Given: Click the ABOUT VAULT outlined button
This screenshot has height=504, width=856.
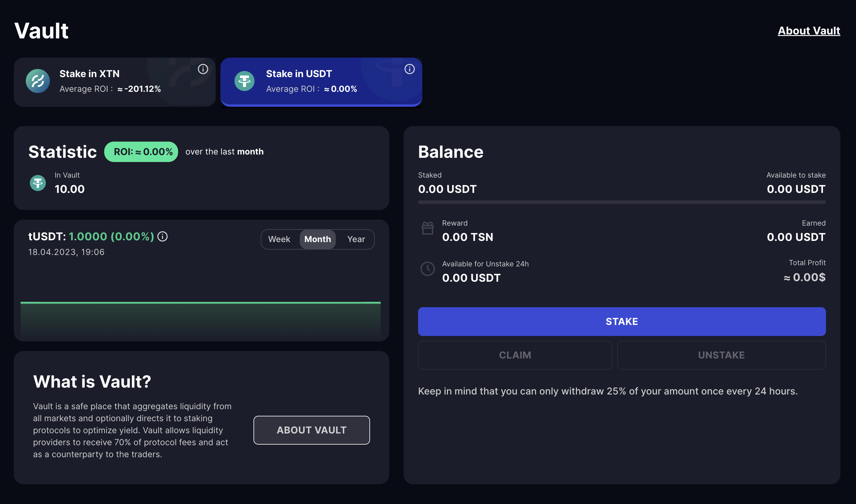Looking at the screenshot, I should (311, 430).
